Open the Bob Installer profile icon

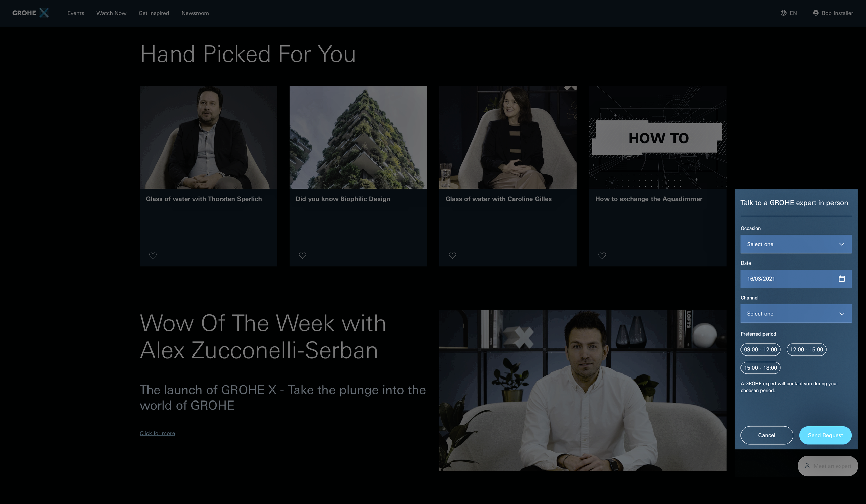tap(816, 13)
